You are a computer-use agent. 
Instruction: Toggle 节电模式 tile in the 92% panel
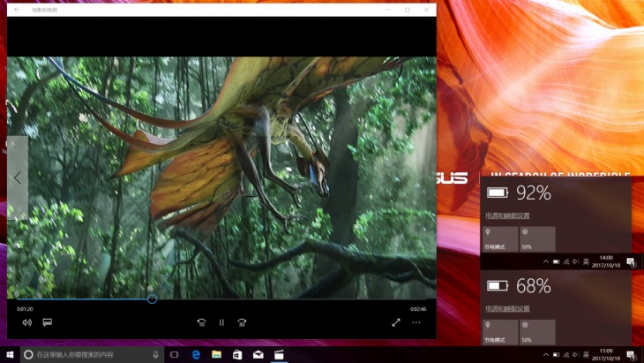(499, 238)
